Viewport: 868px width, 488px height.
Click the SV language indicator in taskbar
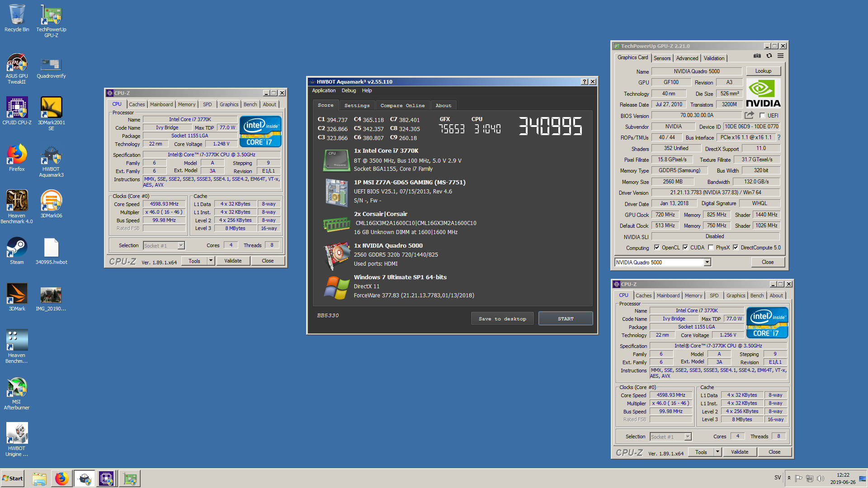(778, 478)
